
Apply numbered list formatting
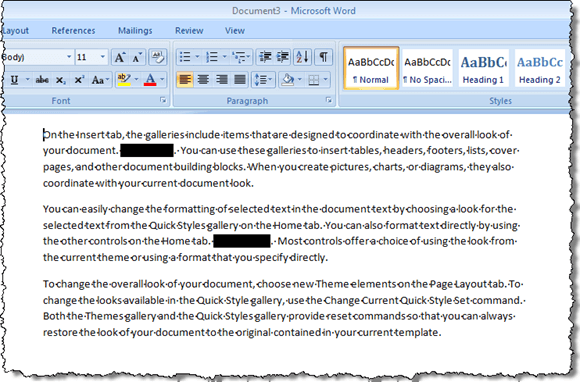(x=212, y=57)
